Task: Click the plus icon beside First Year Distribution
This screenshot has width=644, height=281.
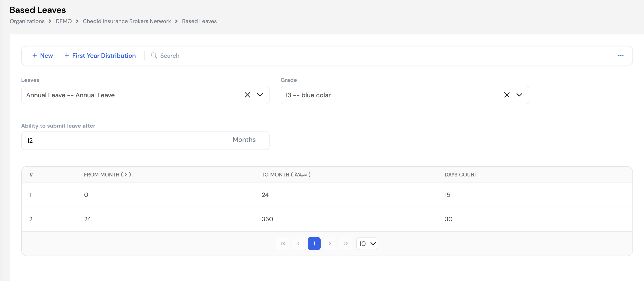Action: pos(67,55)
